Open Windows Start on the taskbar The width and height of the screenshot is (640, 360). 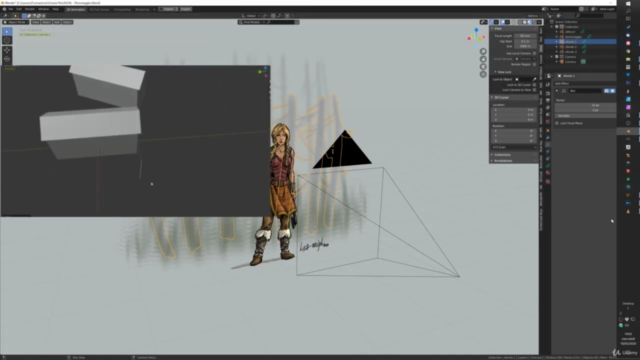coord(628,3)
